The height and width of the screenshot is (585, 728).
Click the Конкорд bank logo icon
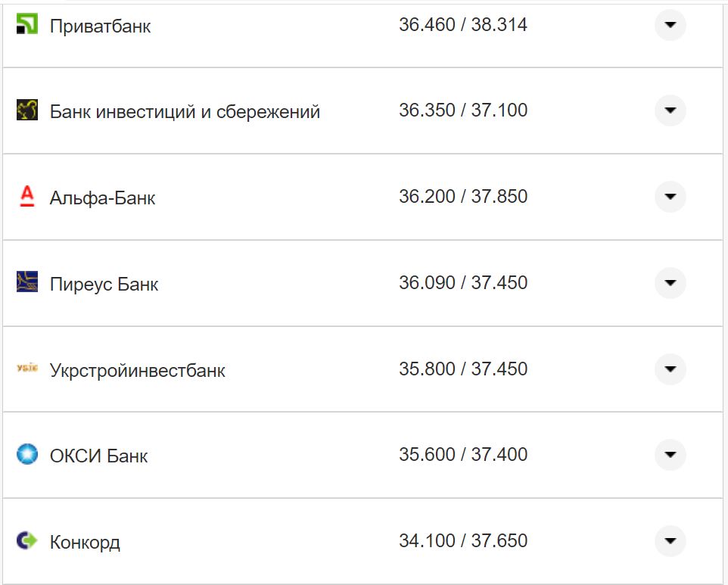[x=26, y=540]
